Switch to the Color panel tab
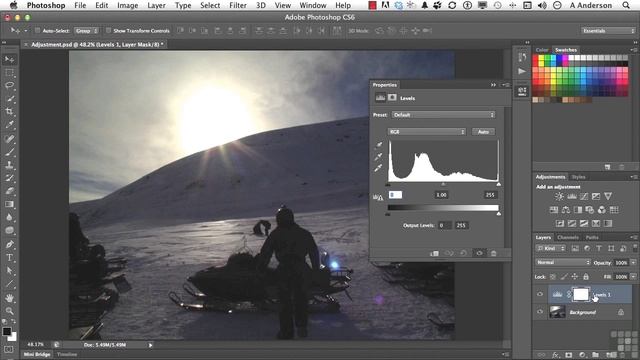Screen dimensions: 640x360 [x=542, y=50]
